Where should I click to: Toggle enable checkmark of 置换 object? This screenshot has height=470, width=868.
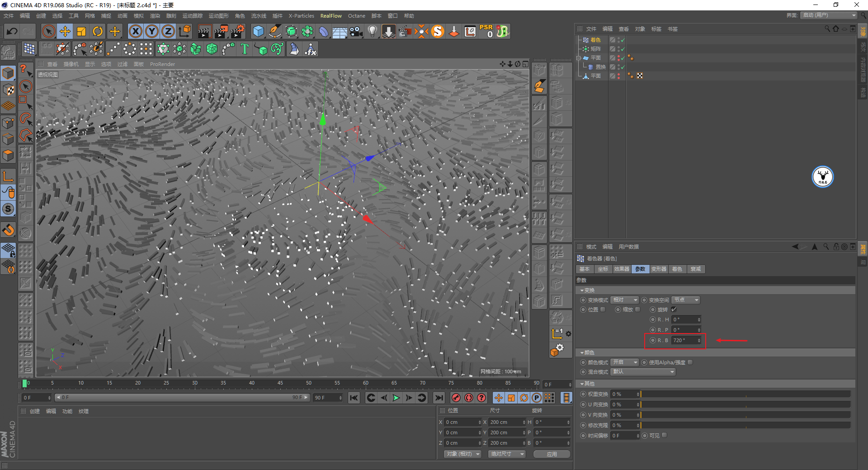click(623, 67)
